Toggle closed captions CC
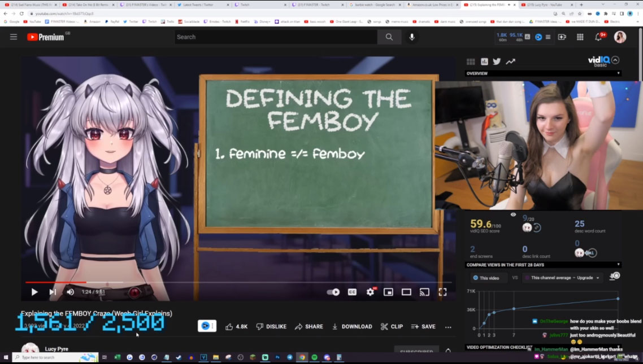The image size is (643, 364). (352, 292)
